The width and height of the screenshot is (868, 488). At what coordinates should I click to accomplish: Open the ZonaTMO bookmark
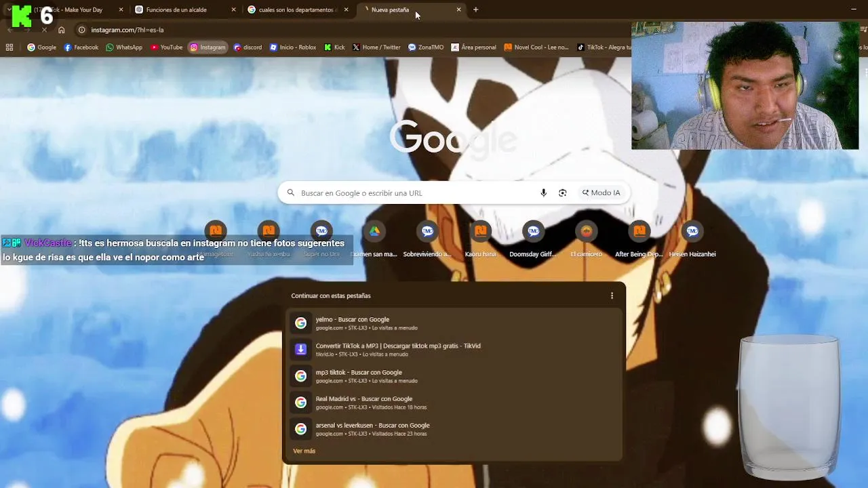coord(426,47)
